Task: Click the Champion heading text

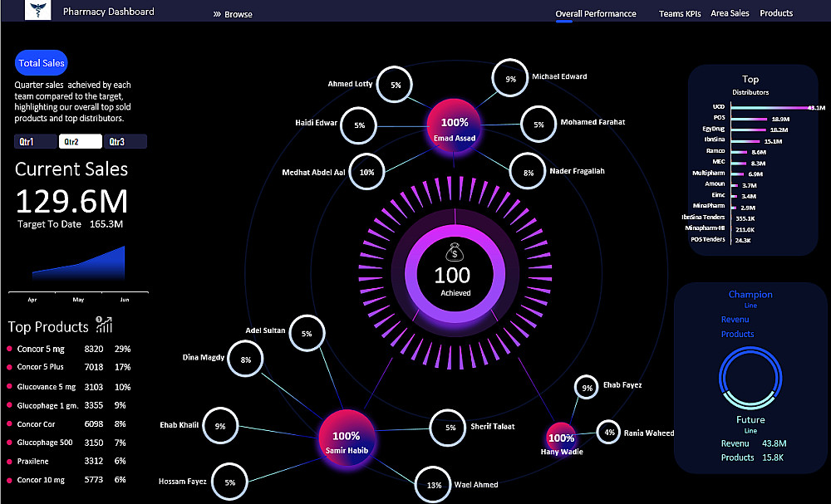Action: point(750,295)
